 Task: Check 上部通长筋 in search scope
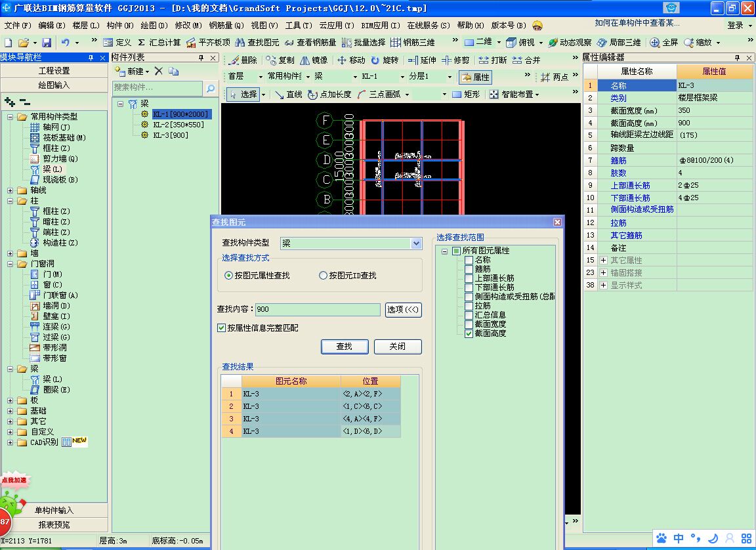point(469,278)
